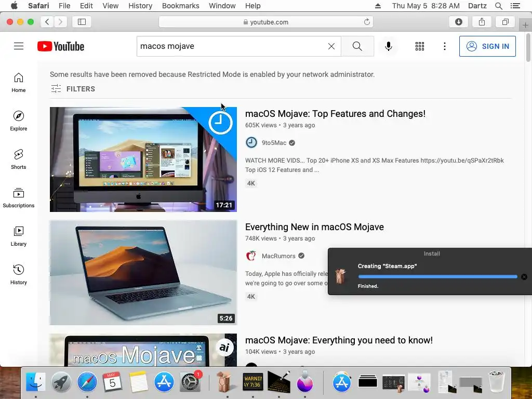Viewport: 532px width, 399px height.
Task: Open the Console WARNING icon in the Dock
Action: coord(253,382)
